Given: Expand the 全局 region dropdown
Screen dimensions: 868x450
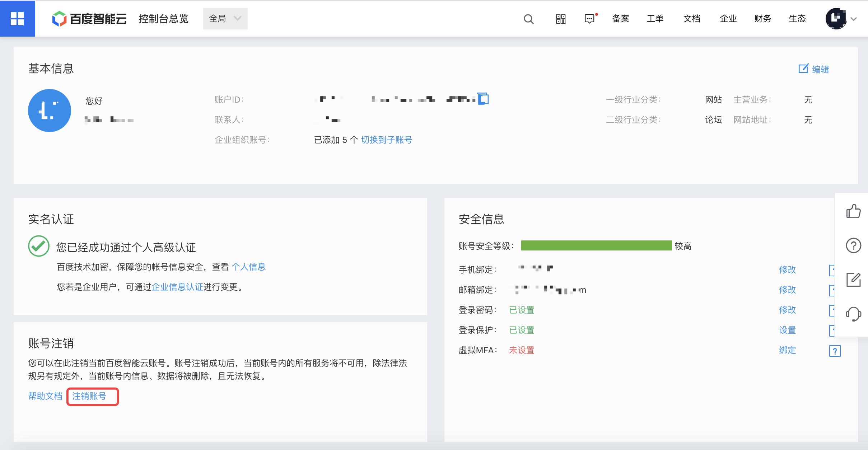Looking at the screenshot, I should point(225,19).
